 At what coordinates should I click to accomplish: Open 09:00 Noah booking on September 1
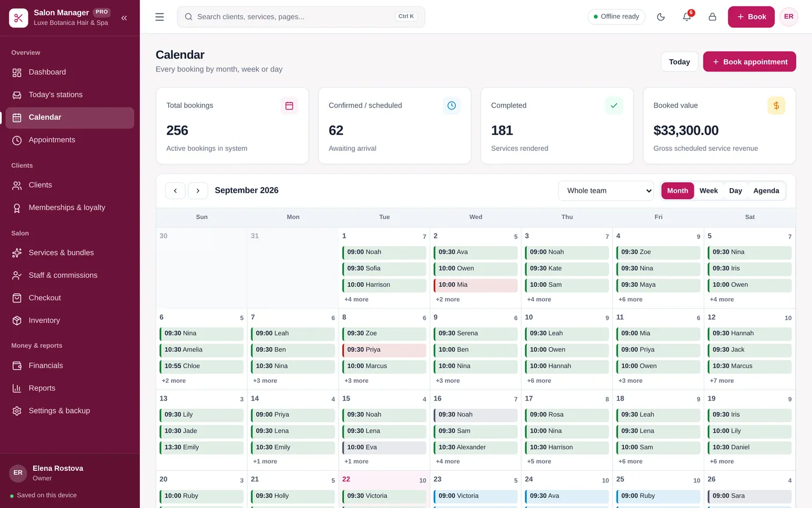(384, 252)
